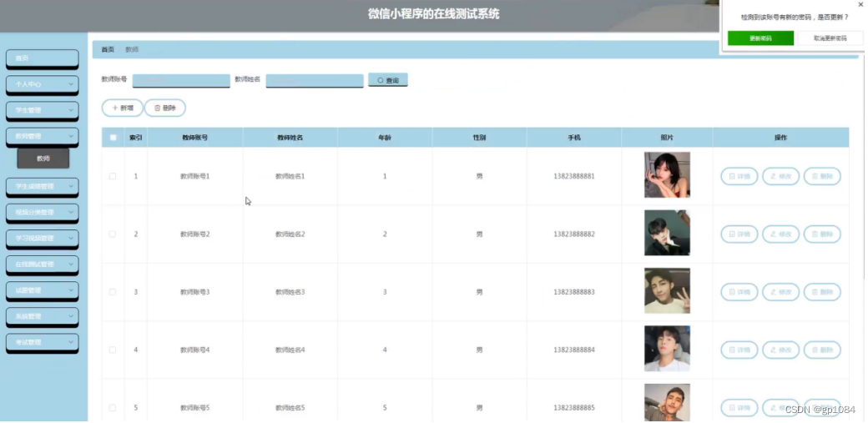Check the checkbox for row 教师账号3
Image resolution: width=868 pixels, height=423 pixels.
[x=113, y=292]
